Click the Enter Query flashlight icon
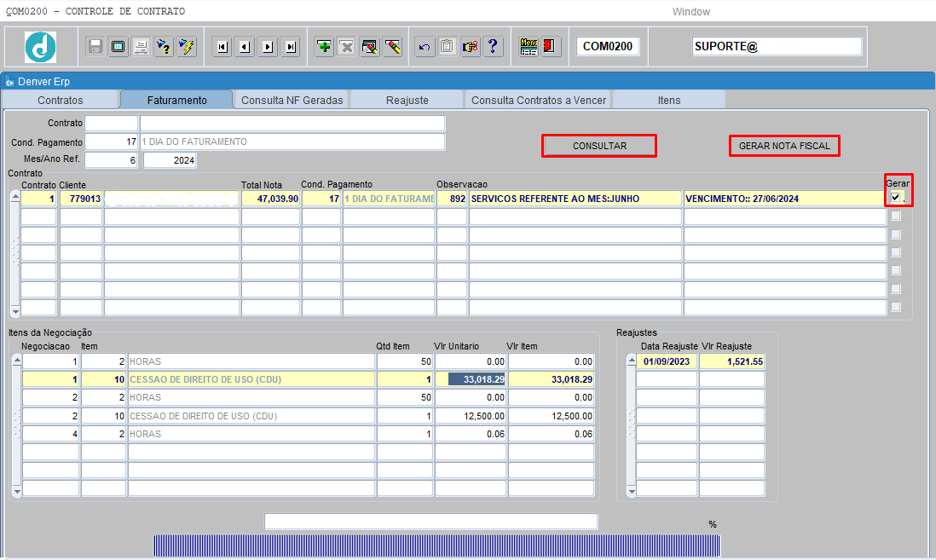936x560 pixels. click(x=164, y=47)
